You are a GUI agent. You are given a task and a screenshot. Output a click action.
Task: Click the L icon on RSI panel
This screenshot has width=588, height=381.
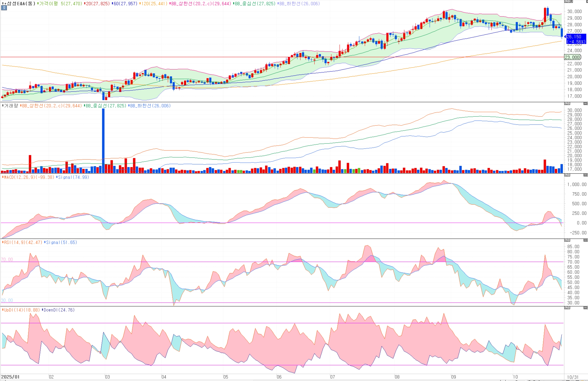(x=566, y=240)
